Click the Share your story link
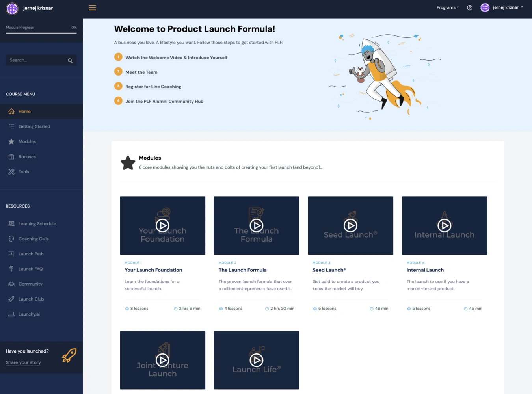 point(23,362)
